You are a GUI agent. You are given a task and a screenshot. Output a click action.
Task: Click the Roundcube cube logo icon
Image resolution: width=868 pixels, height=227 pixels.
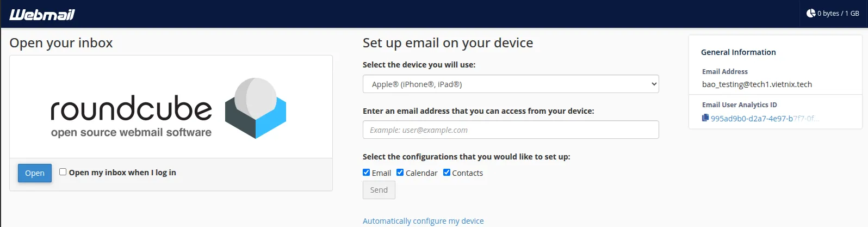[x=255, y=108]
